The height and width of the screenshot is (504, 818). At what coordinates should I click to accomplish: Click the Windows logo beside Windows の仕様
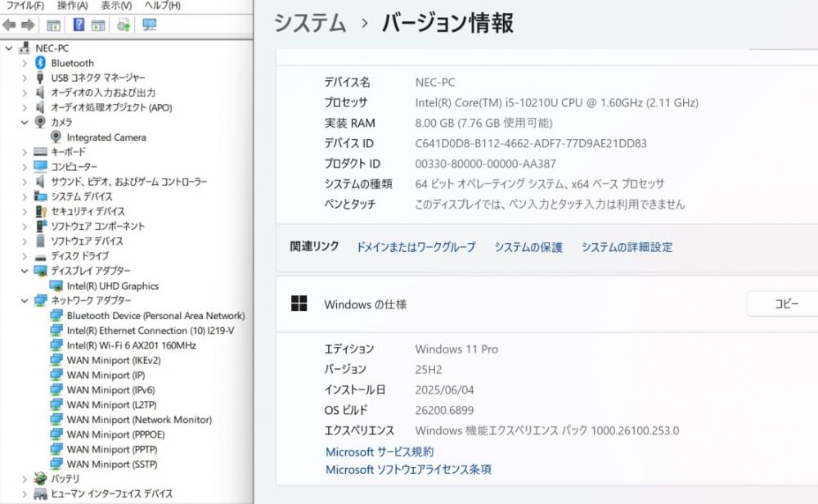tap(299, 303)
